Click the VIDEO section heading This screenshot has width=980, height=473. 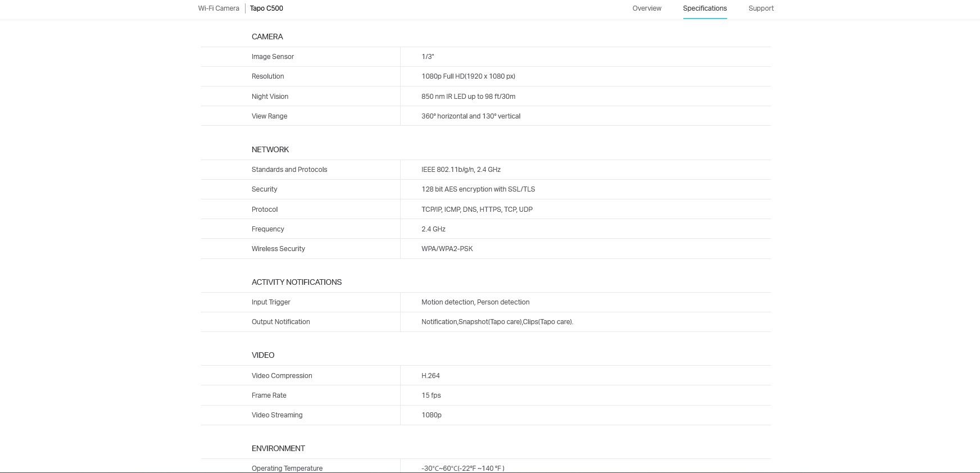263,355
